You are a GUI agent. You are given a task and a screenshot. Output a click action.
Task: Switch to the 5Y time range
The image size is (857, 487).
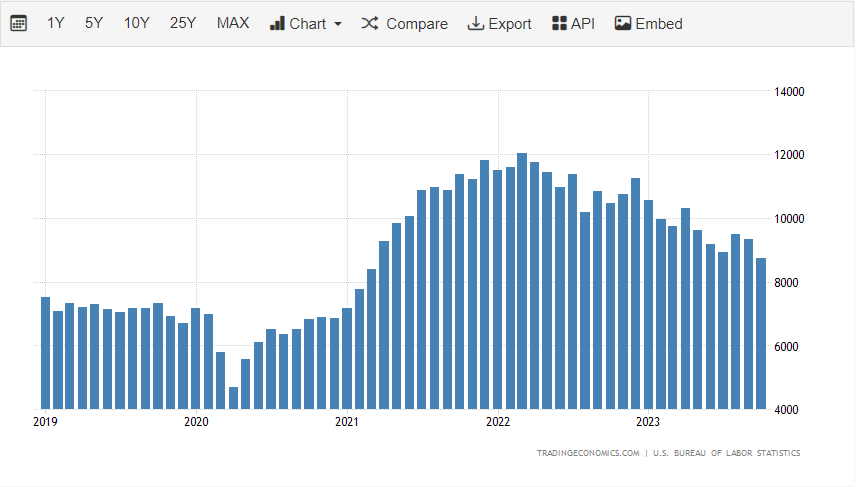click(94, 23)
